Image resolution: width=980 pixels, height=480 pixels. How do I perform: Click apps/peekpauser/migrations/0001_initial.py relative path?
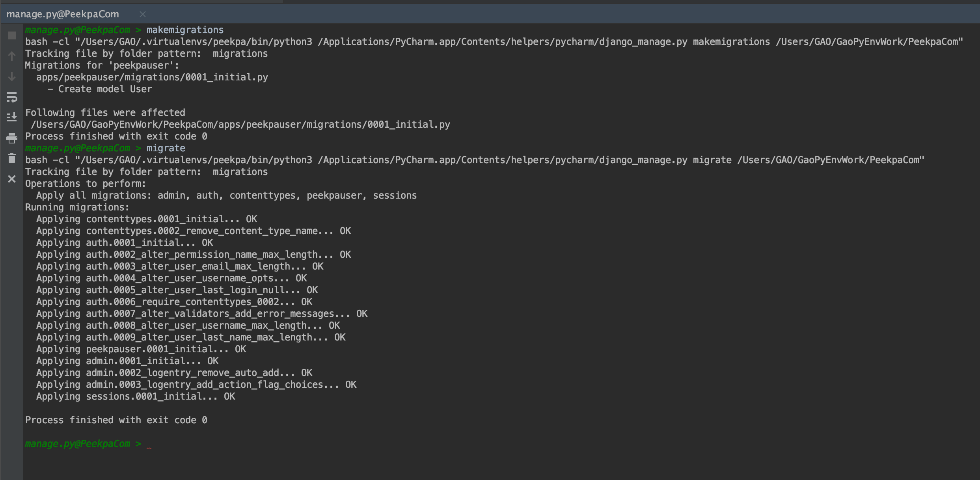click(x=152, y=77)
